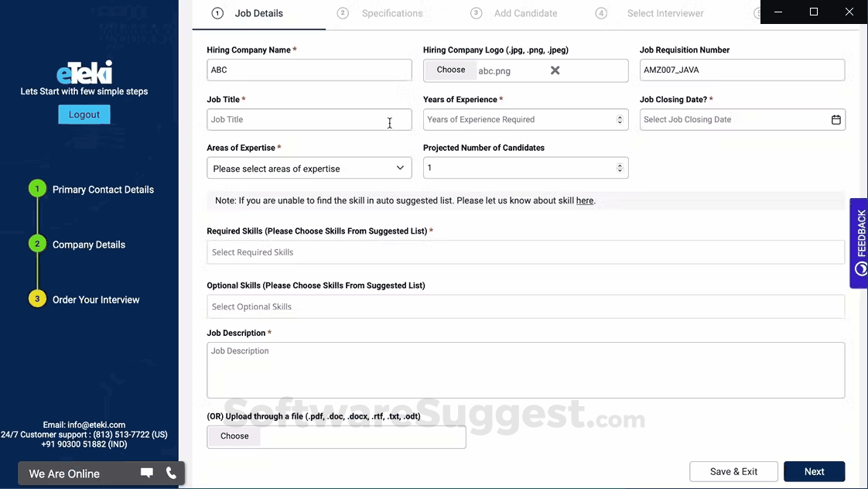Open the Job Closing Date calendar icon

click(836, 120)
